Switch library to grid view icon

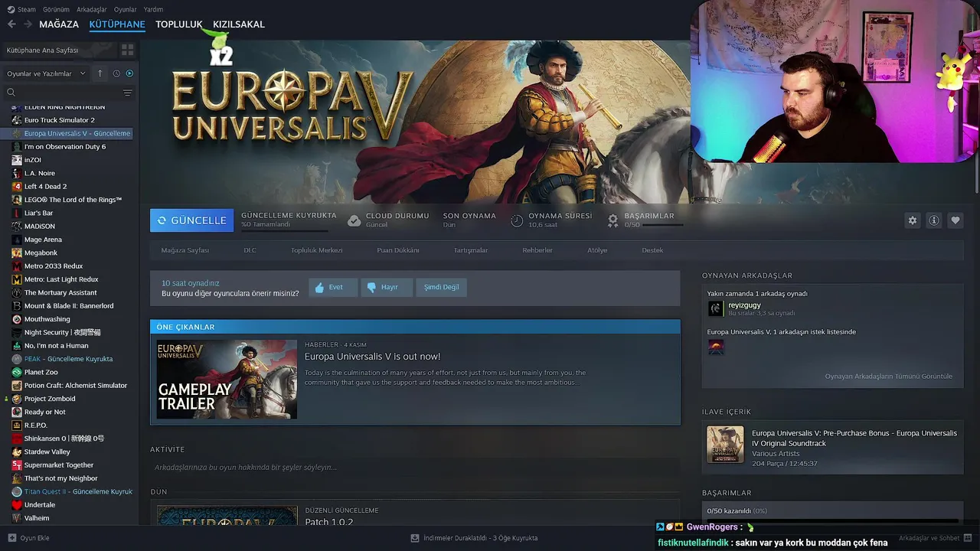click(127, 50)
